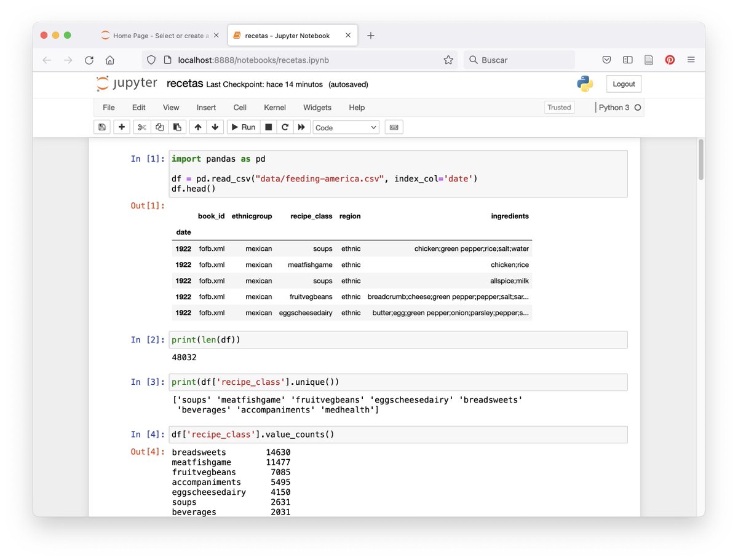Click the page reader view icon
This screenshot has width=738, height=560.
[x=648, y=60]
